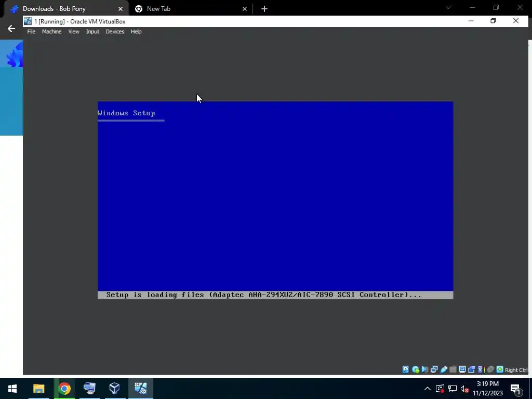Open the network tray icon
Image resolution: width=532 pixels, height=399 pixels.
(x=453, y=389)
